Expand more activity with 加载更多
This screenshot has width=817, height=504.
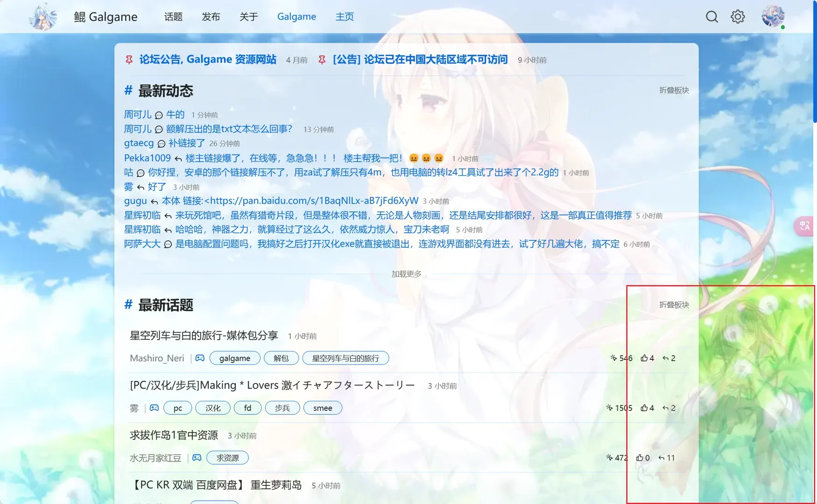pos(406,274)
